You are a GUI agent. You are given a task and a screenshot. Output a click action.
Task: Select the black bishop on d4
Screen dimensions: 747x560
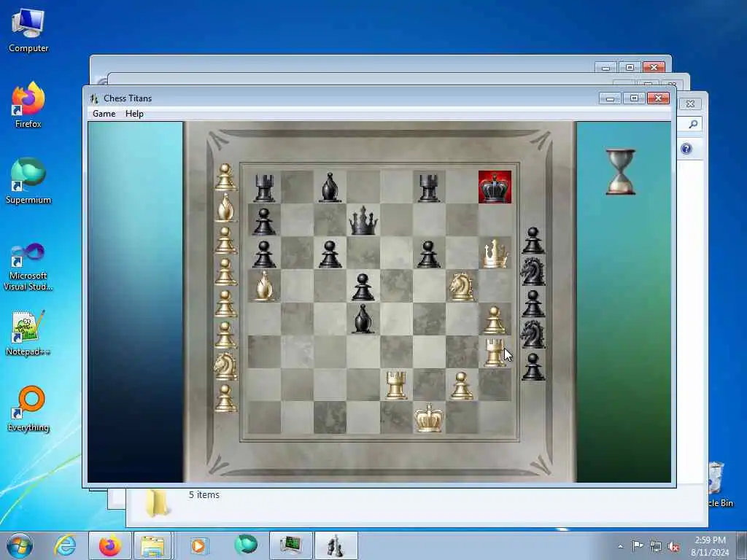pos(363,319)
